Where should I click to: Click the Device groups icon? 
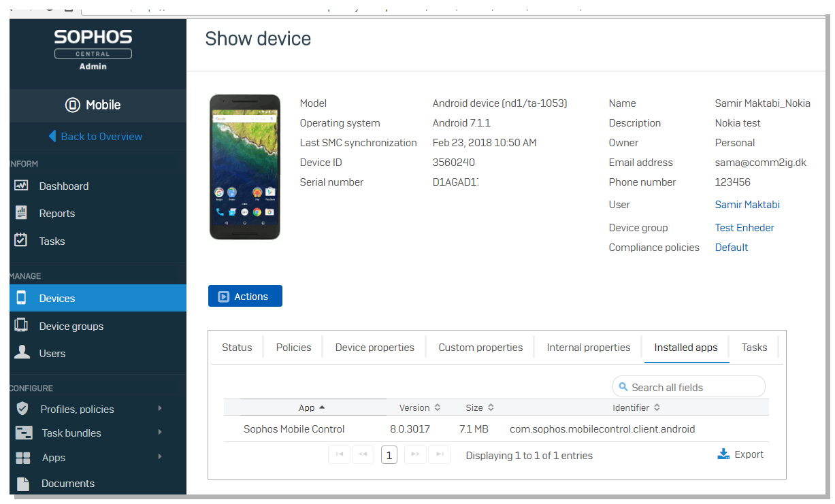[x=21, y=326]
